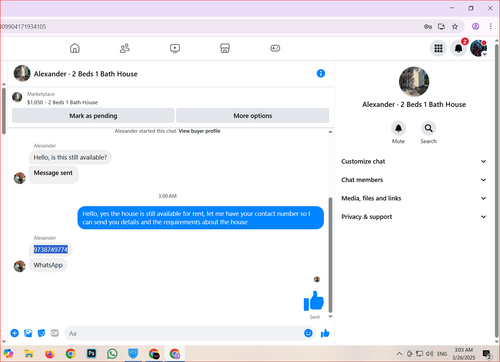Open the Copilot icon on taskbar
The height and width of the screenshot is (362, 500).
8,353
